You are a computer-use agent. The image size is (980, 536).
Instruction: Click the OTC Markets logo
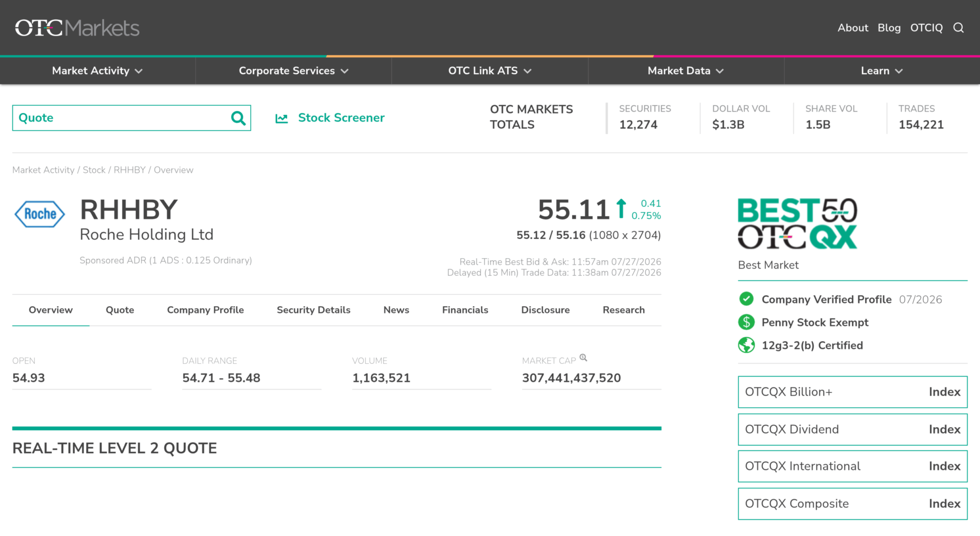pyautogui.click(x=77, y=28)
